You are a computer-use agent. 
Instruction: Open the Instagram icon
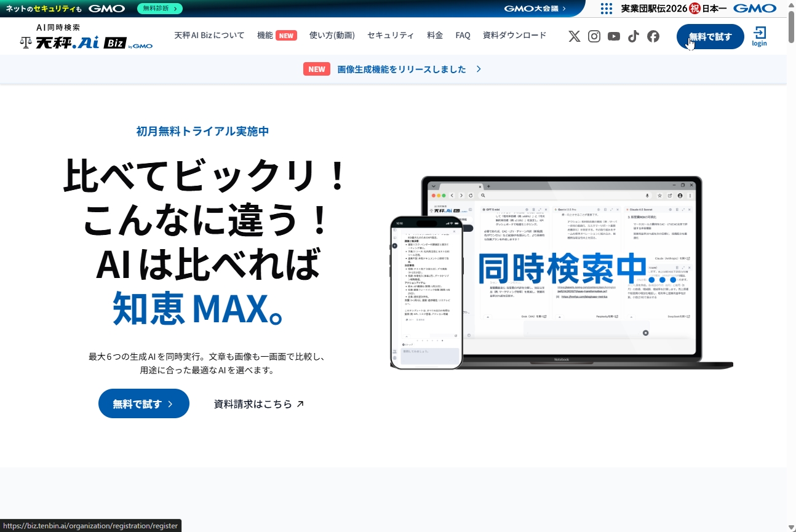pyautogui.click(x=594, y=36)
